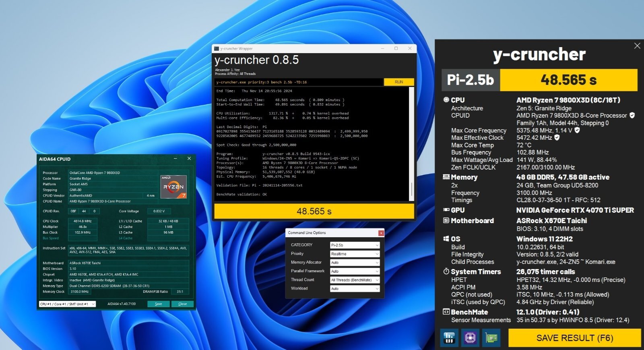644x350 pixels.
Task: Click '4814.8 MHz' CPU Clock in AIDA64
Action: pos(83,221)
